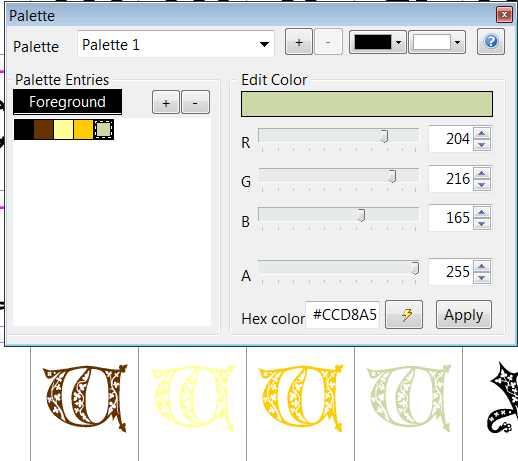Click the R value field showing 204
518x461 pixels.
coord(451,139)
